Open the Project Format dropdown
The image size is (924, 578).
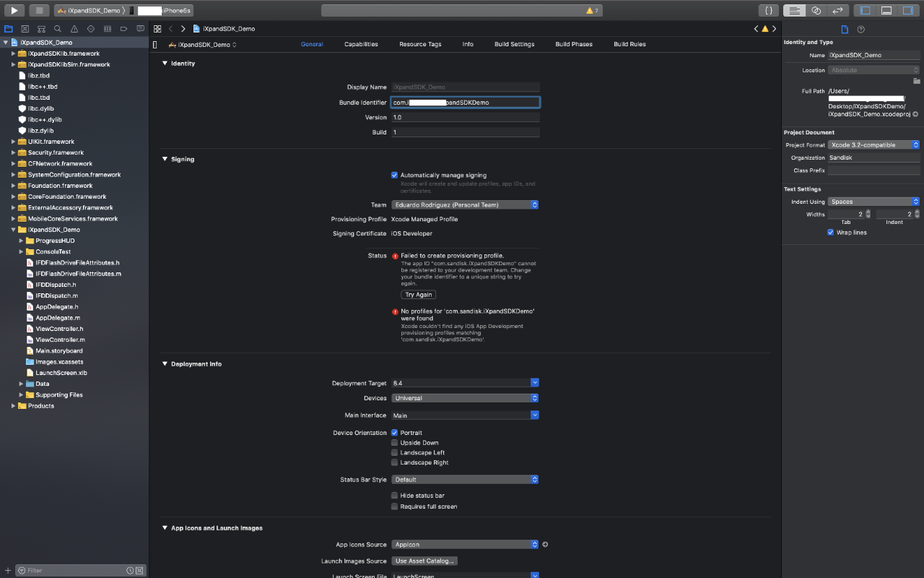coord(874,145)
